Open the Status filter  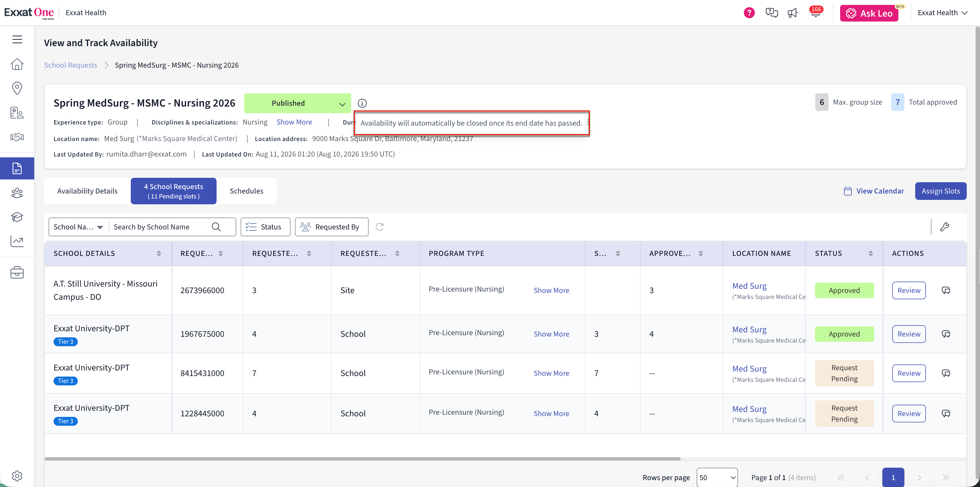(x=265, y=227)
